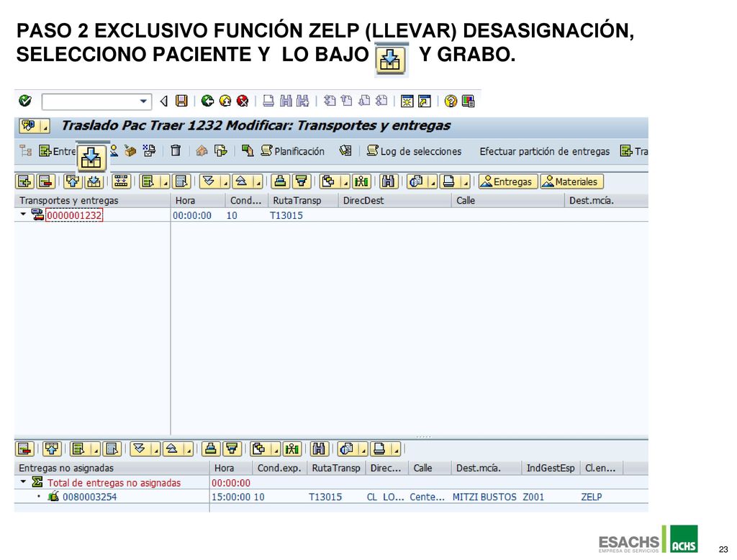Select transport 0000001232

[x=74, y=215]
